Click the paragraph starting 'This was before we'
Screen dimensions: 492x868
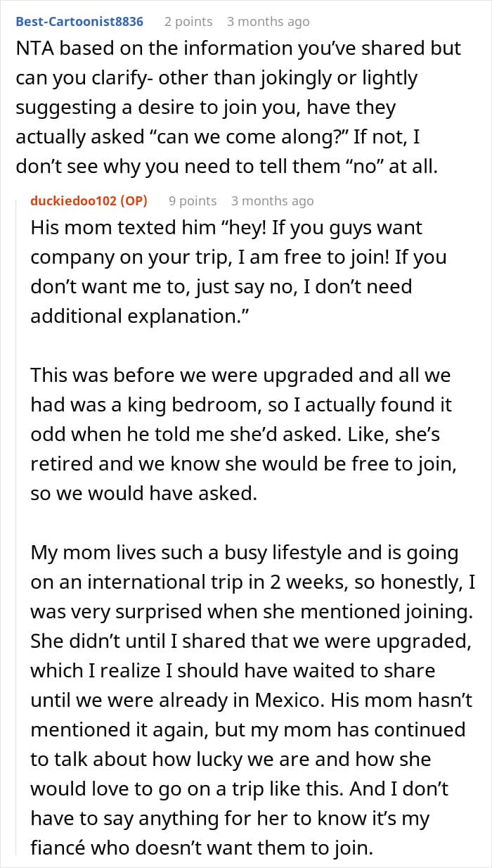click(240, 433)
